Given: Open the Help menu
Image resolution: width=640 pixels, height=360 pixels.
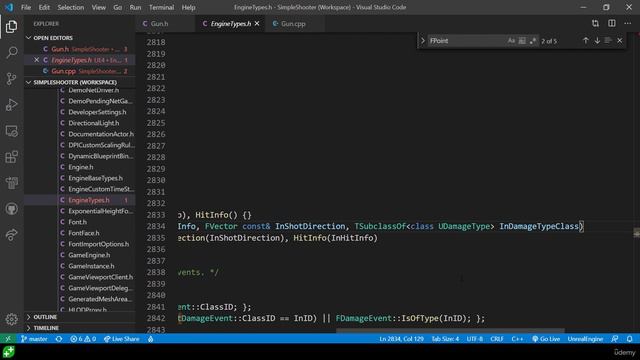Looking at the screenshot, I should [x=188, y=7].
